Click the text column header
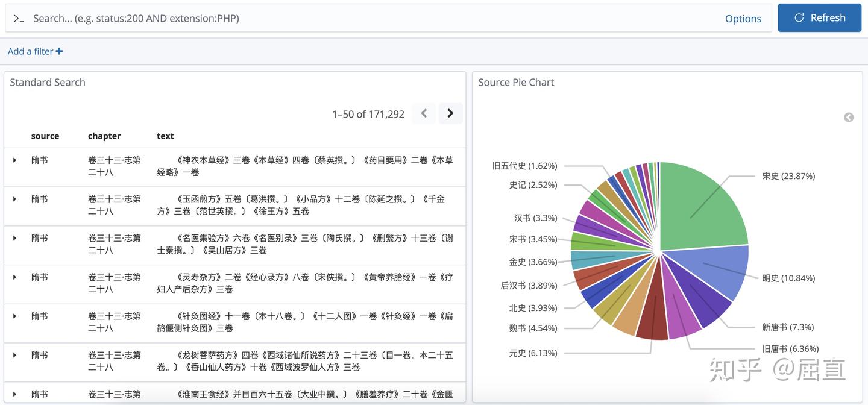Viewport: 868px width, 405px height. pos(165,136)
